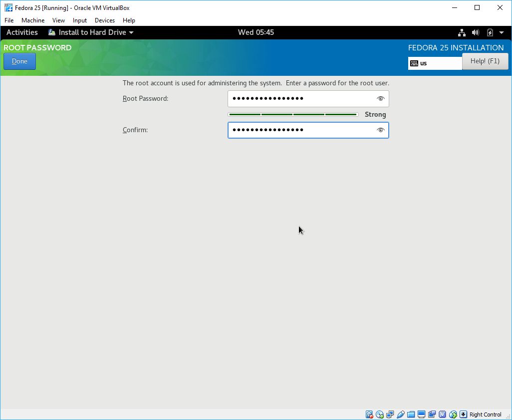The height and width of the screenshot is (420, 512).
Task: Click the password strength bar
Action: pyautogui.click(x=293, y=115)
